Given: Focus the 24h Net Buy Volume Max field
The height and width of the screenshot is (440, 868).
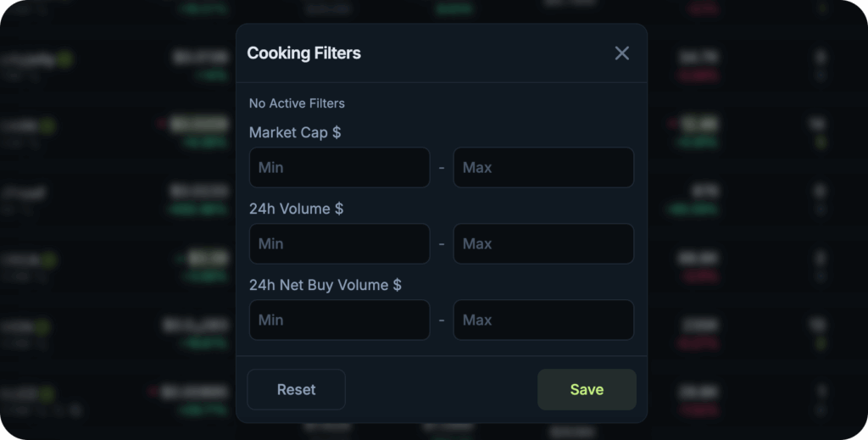Looking at the screenshot, I should coord(543,320).
